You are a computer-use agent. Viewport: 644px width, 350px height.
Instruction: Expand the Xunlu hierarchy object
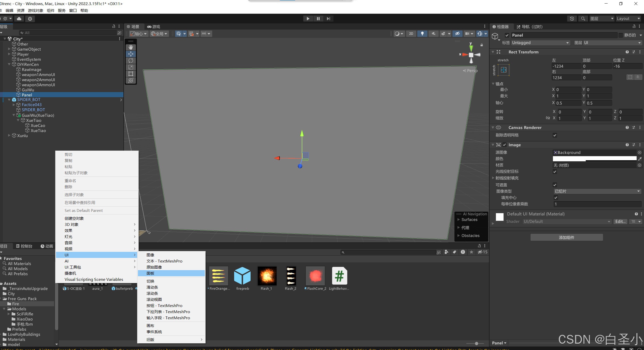(9, 136)
